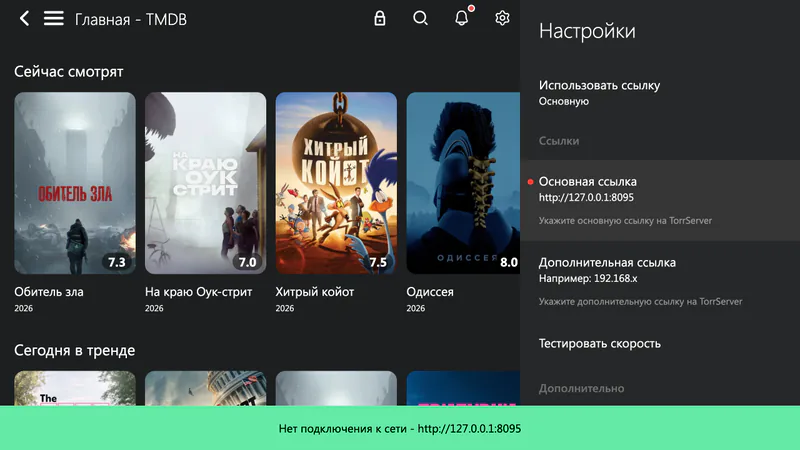Screen dimensions: 800x450
Task: Click the padlock icon in header
Action: [x=380, y=18]
